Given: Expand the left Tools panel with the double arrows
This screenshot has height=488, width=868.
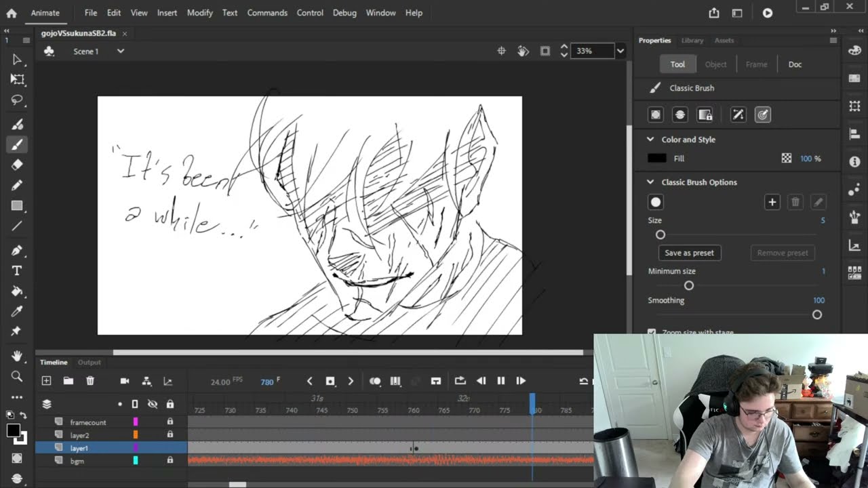Looking at the screenshot, I should click(6, 30).
